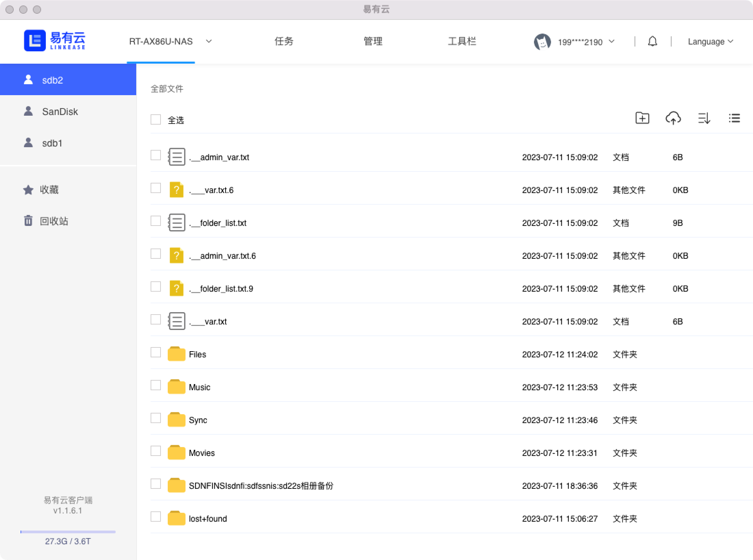
Task: Open the 管理 tab
Action: click(373, 41)
